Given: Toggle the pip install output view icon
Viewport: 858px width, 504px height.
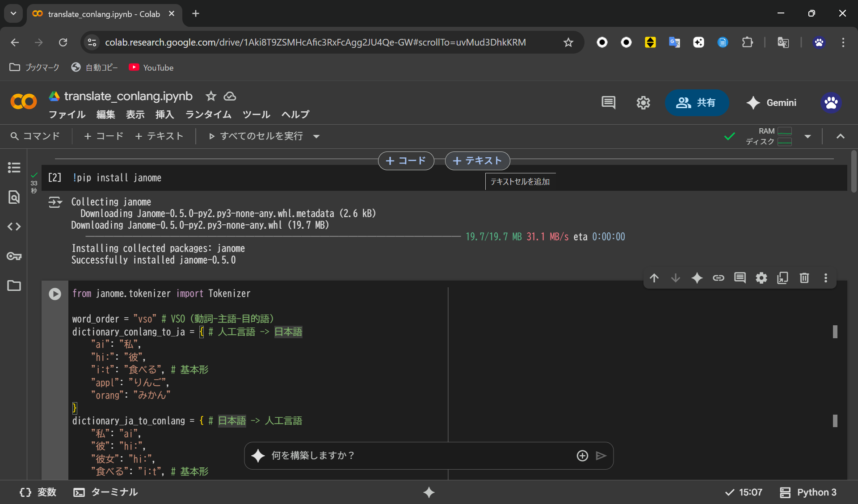Looking at the screenshot, I should [55, 202].
